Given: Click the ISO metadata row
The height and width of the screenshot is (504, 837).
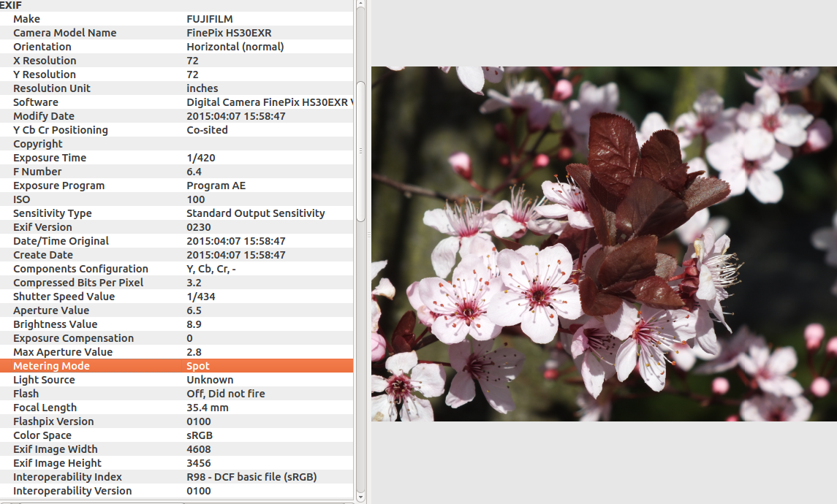Looking at the screenshot, I should pyautogui.click(x=175, y=199).
